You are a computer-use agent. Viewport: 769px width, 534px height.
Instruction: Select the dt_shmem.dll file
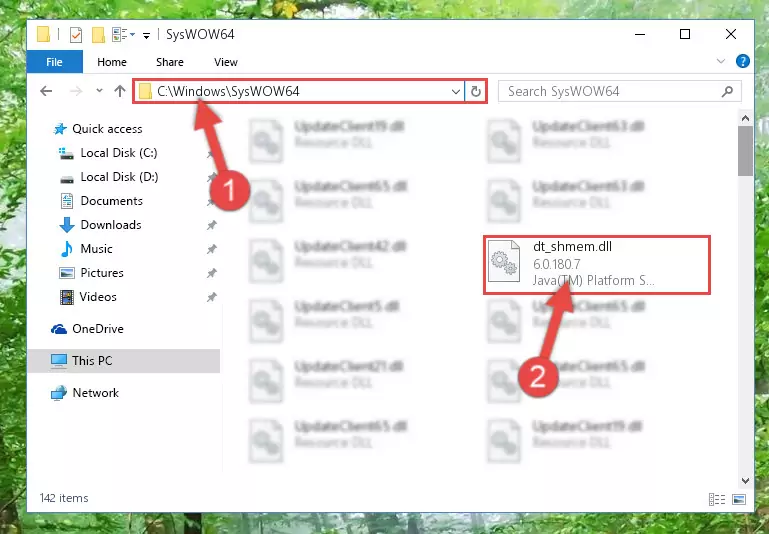click(597, 265)
